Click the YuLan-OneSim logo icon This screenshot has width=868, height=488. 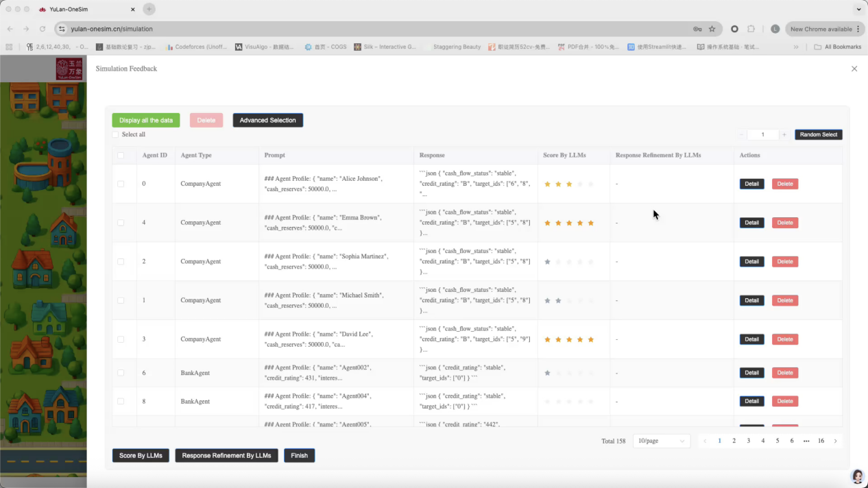pos(69,69)
